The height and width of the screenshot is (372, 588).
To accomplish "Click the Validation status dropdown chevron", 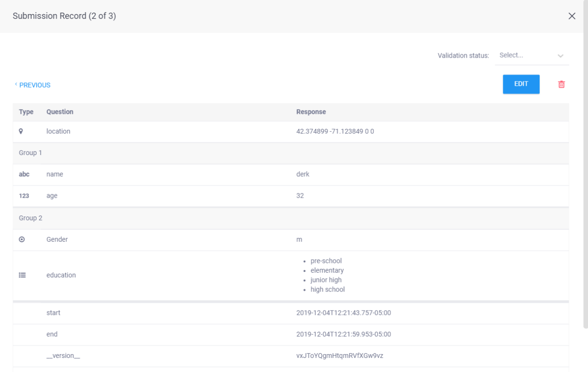I will 560,56.
